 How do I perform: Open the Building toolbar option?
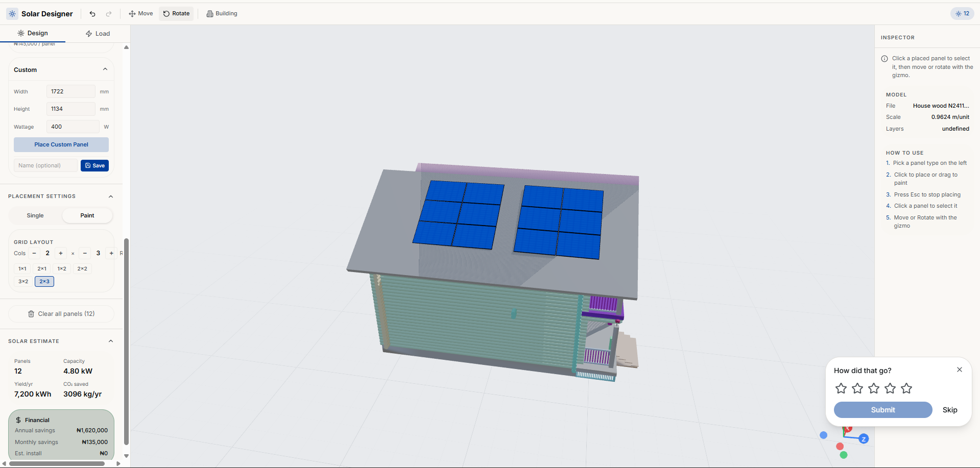(x=222, y=14)
